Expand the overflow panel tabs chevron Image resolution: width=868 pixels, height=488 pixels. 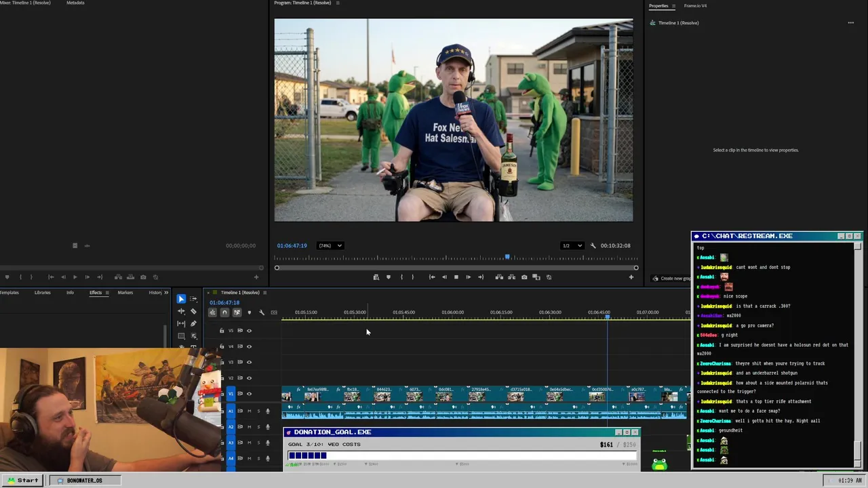click(166, 293)
